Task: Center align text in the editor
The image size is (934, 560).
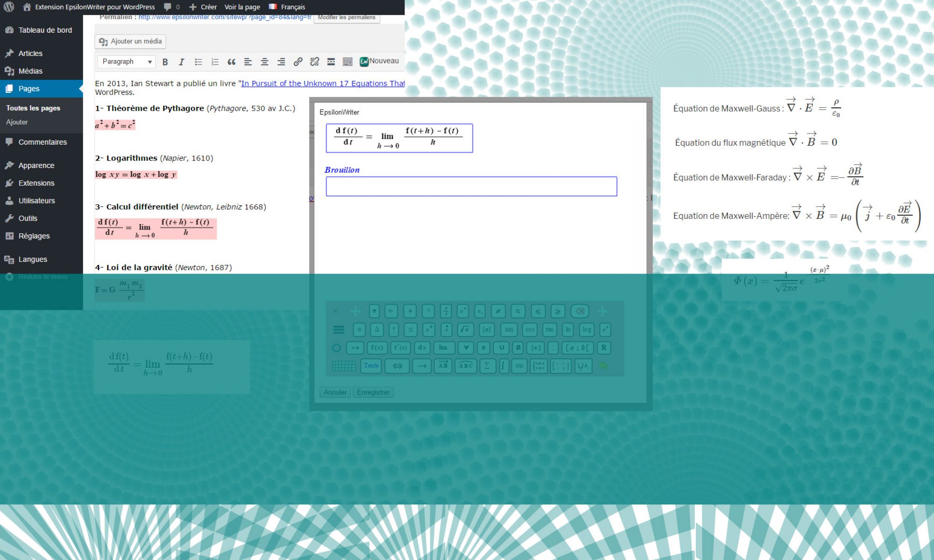Action: pos(264,62)
